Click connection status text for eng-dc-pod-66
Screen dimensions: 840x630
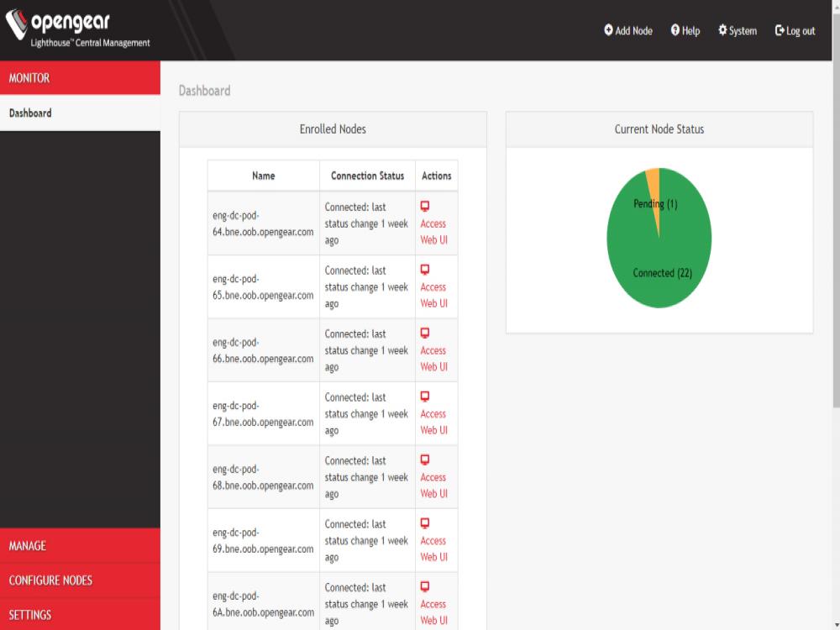[366, 350]
